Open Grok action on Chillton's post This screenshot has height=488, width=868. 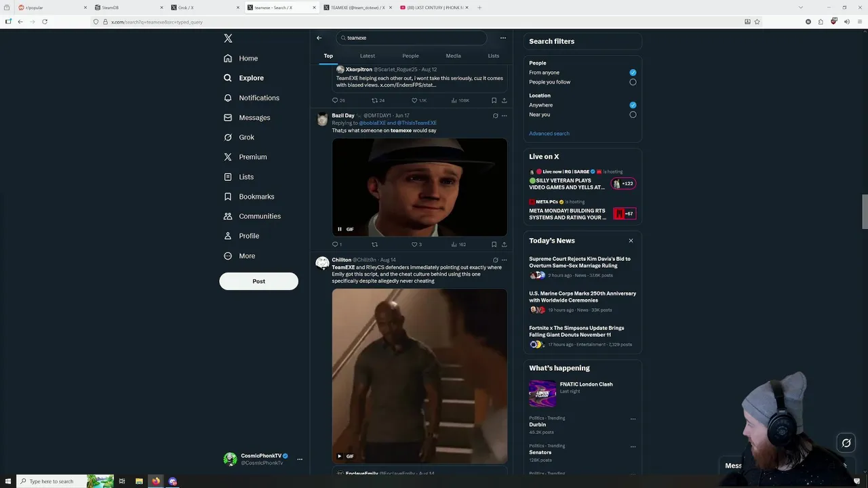pos(495,260)
